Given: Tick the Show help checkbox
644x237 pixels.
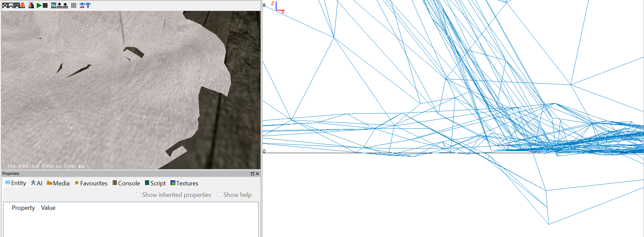Looking at the screenshot, I should coord(220,195).
